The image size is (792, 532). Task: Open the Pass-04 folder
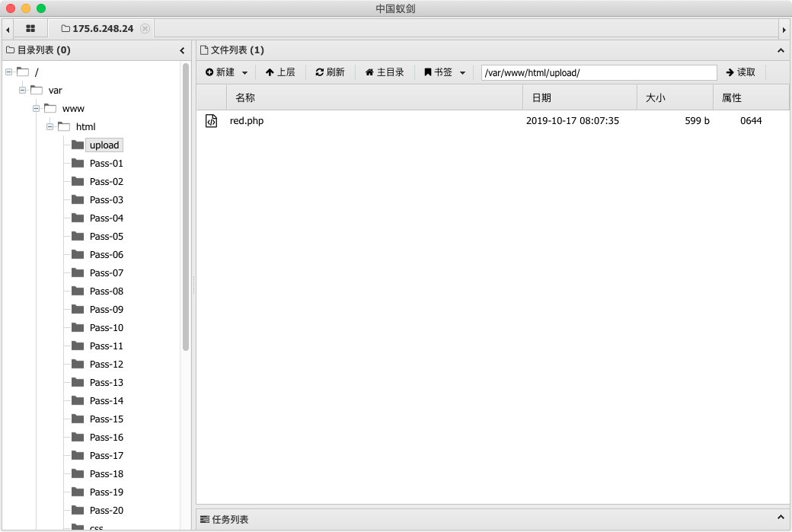tap(97, 218)
